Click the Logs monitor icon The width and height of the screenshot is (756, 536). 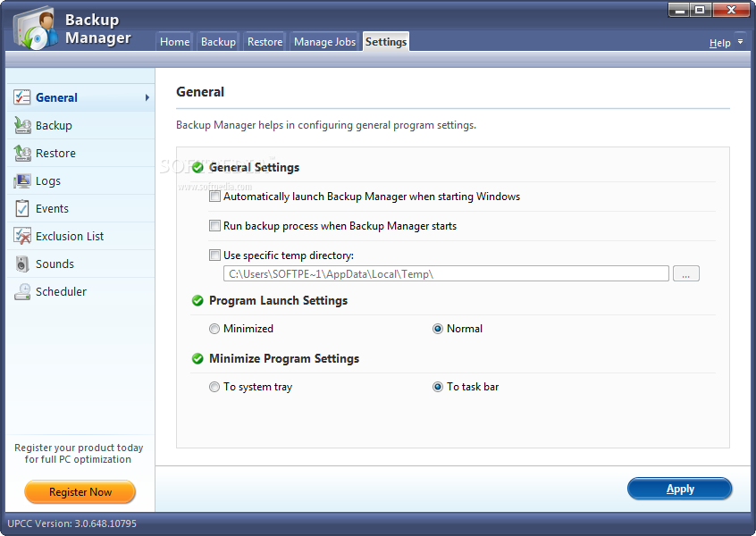[x=22, y=181]
